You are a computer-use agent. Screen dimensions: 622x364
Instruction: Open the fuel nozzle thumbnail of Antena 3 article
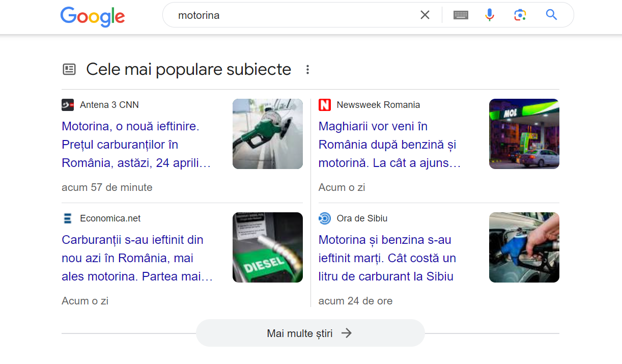click(268, 134)
